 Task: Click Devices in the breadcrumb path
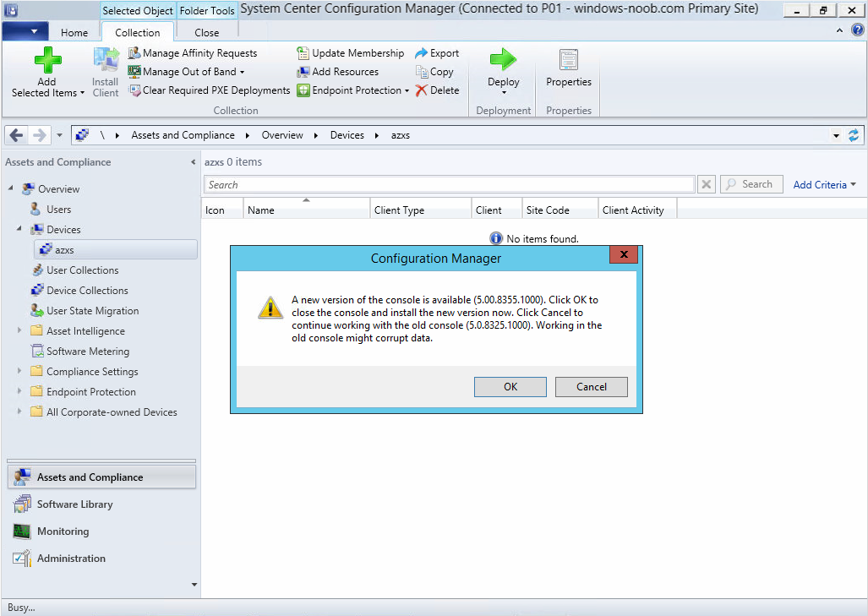click(347, 135)
